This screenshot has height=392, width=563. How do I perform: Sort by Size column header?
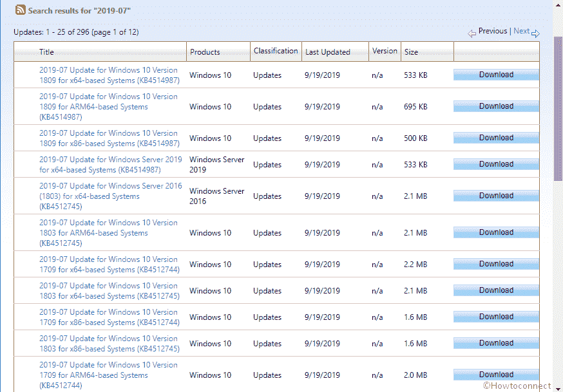[411, 52]
